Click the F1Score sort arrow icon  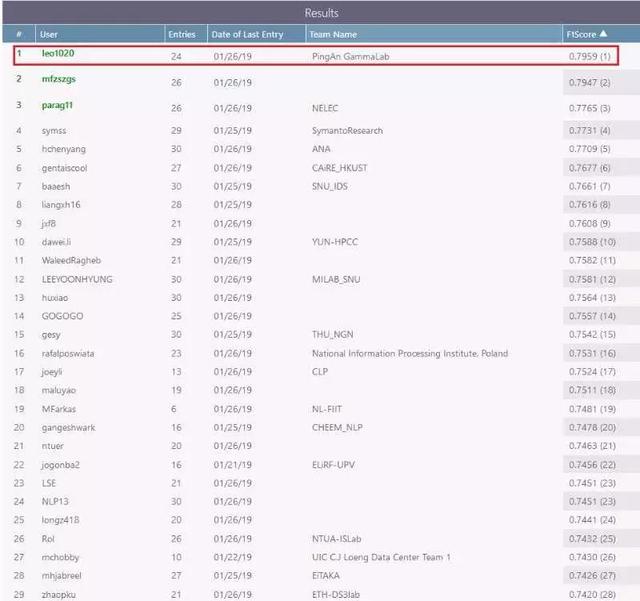602,34
